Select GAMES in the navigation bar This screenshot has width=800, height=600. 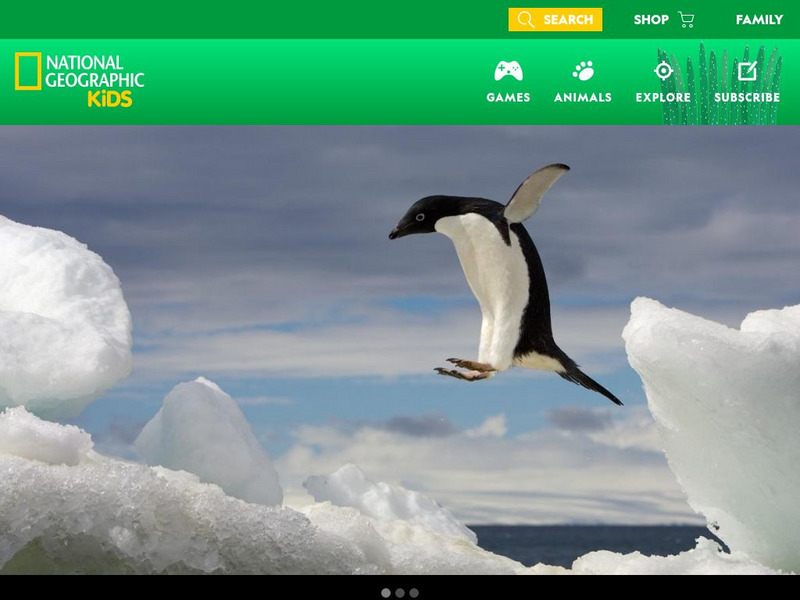coord(508,97)
